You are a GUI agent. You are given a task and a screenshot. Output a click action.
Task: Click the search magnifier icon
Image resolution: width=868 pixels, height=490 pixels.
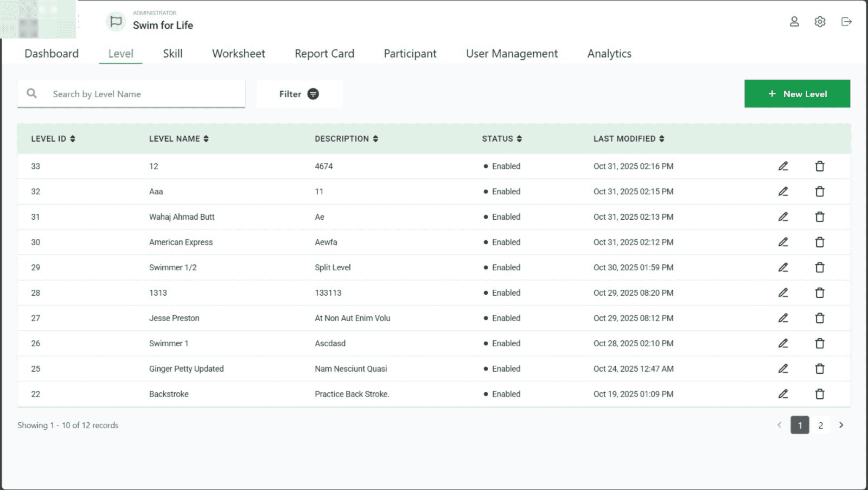pos(32,93)
